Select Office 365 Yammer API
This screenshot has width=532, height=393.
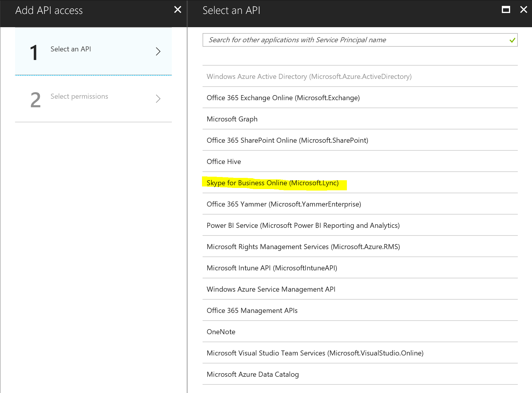(x=360, y=204)
